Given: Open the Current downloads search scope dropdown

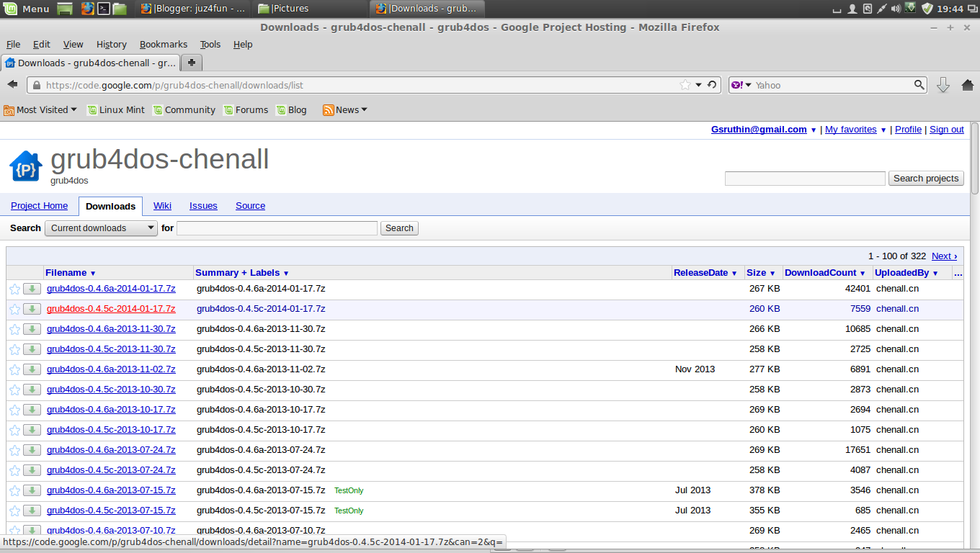Looking at the screenshot, I should [x=101, y=228].
